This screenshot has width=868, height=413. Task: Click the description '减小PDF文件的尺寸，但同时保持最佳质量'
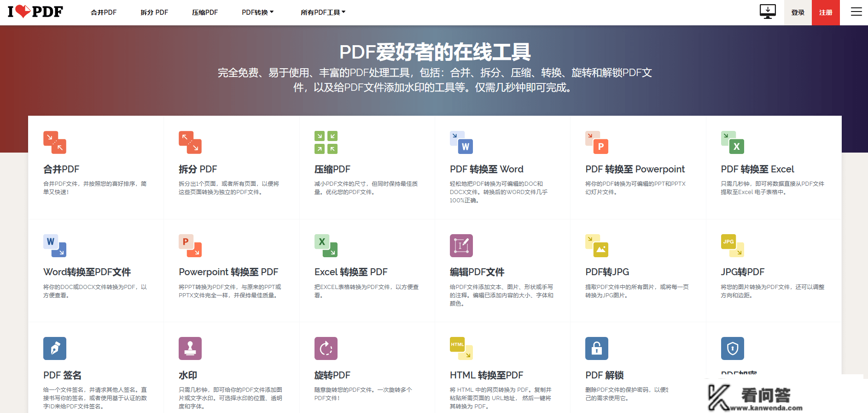click(x=366, y=188)
